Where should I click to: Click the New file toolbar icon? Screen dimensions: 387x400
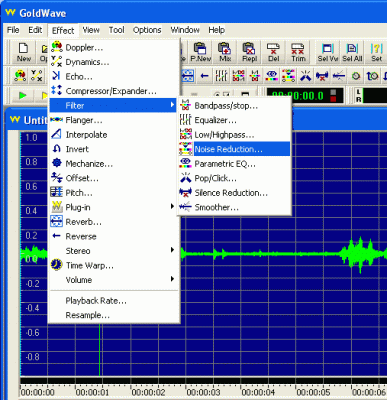point(23,52)
